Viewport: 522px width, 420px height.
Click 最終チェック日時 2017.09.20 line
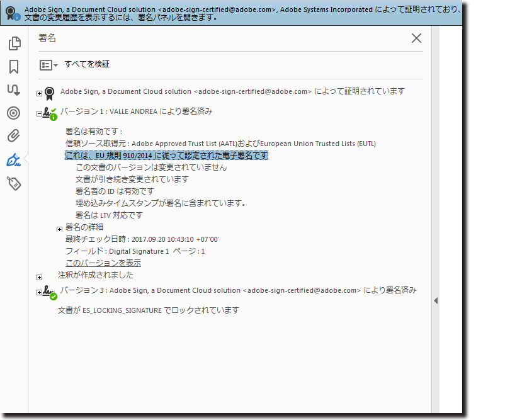pos(142,239)
